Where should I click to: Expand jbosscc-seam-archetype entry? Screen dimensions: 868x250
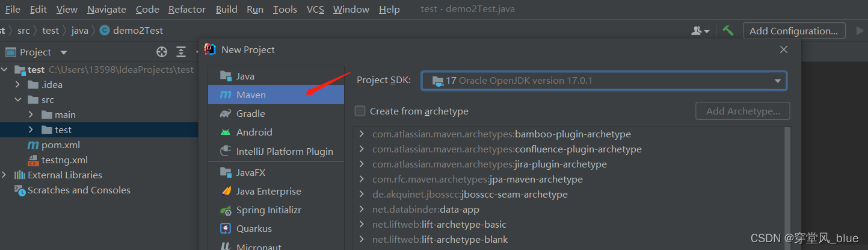(362, 194)
